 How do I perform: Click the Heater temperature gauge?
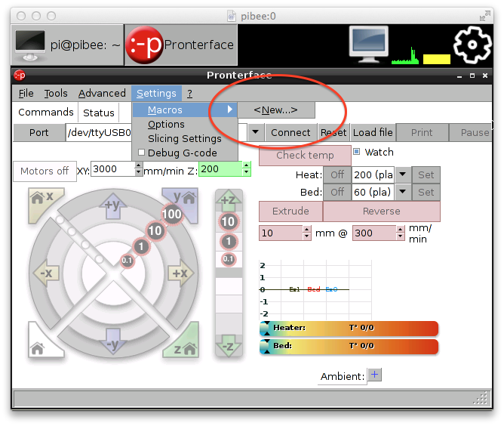pyautogui.click(x=349, y=329)
